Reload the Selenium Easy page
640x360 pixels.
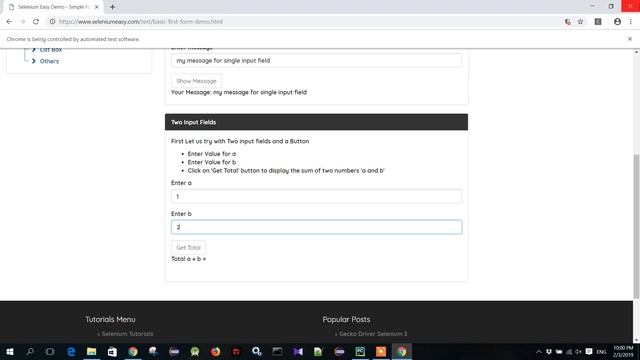tap(36, 22)
